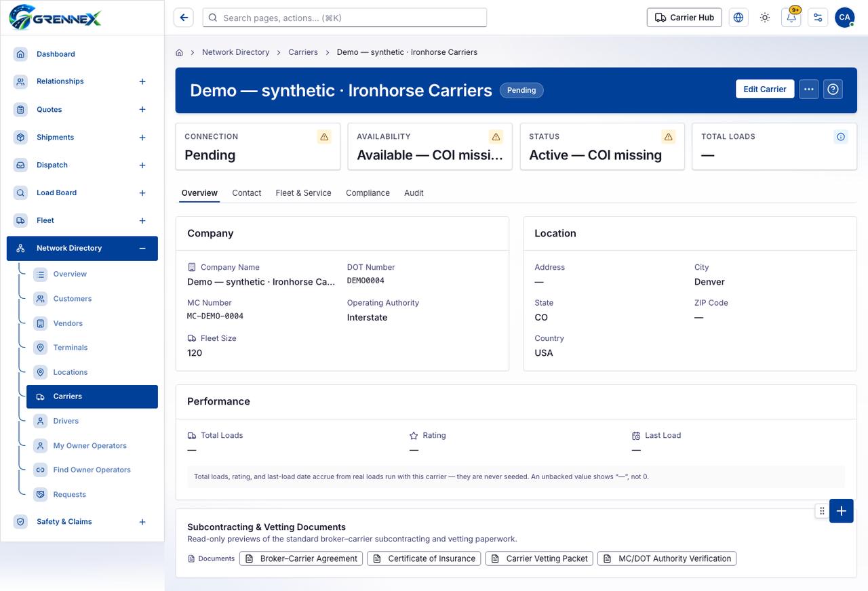
Task: Switch to the Fleet & Service tab
Action: (x=303, y=193)
